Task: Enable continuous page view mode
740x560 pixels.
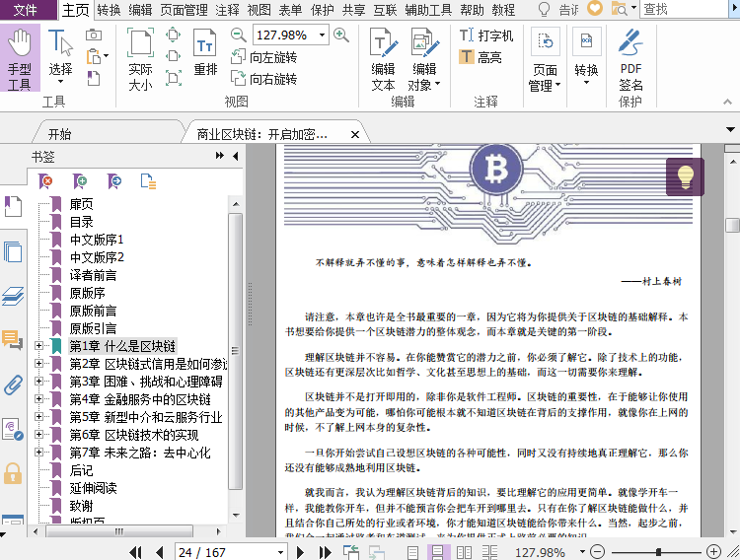Action: [x=438, y=552]
